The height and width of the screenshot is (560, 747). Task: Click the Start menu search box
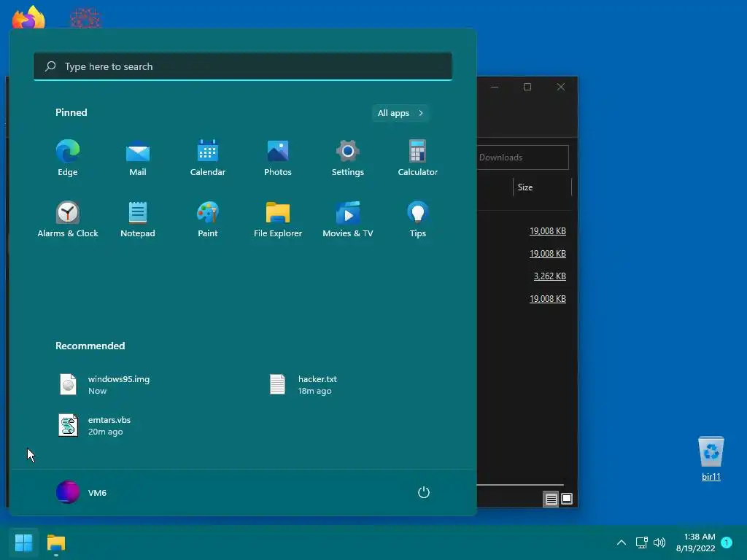(243, 66)
